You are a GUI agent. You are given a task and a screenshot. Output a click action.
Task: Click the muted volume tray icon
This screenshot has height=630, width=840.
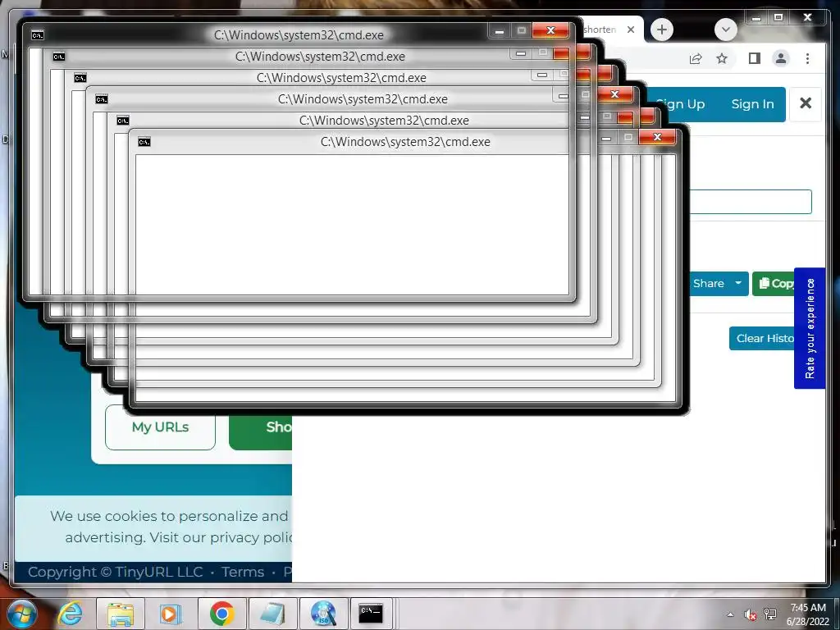(750, 614)
